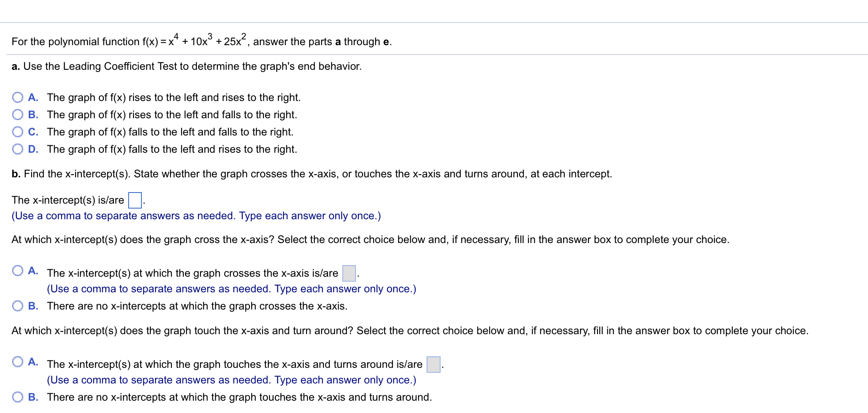
Task: Click the polynomial function f(x) definition text
Action: [201, 41]
